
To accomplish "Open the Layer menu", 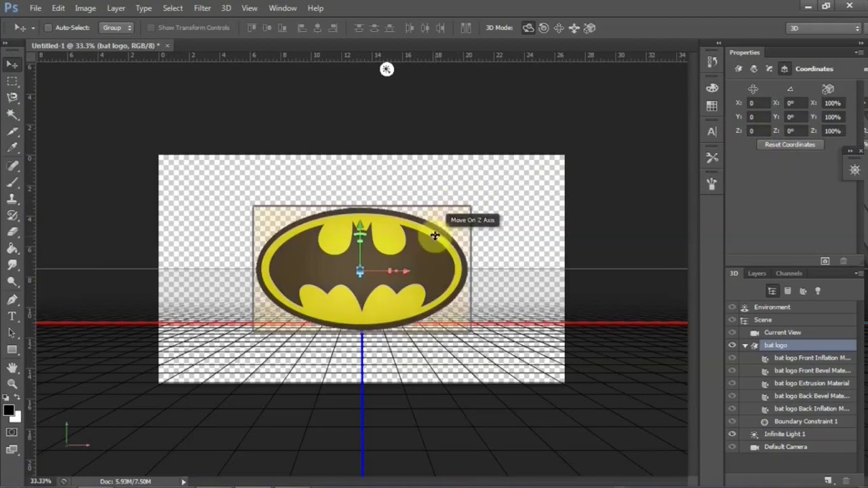I will coord(116,8).
